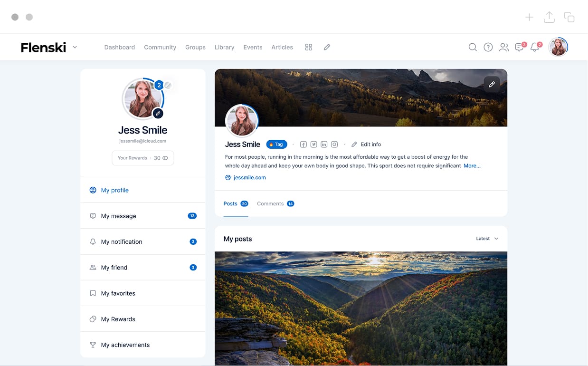Open the jessmile.com website link
588x366 pixels.
click(249, 177)
